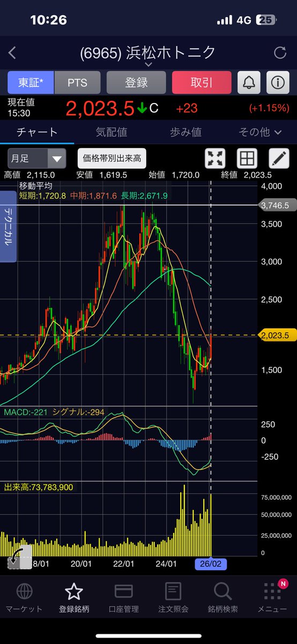Tap the red 取引 button

coord(202,83)
